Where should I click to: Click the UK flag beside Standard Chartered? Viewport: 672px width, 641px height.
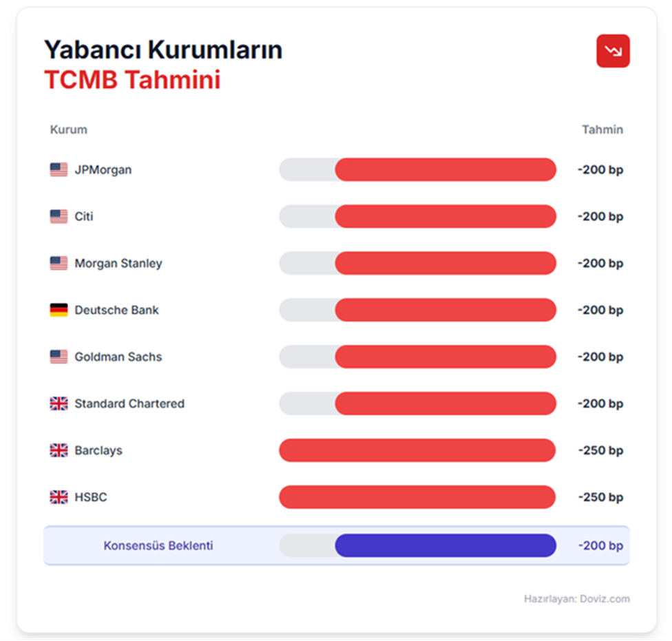coord(59,404)
